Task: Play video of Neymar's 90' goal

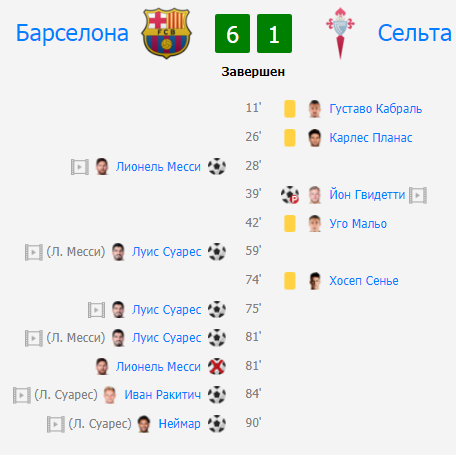Action: [56, 424]
